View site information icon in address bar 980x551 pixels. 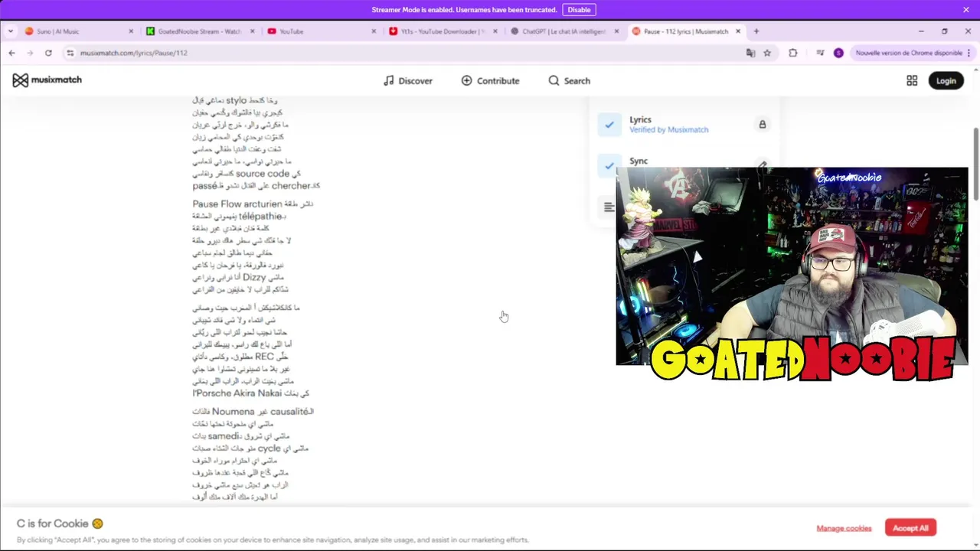pyautogui.click(x=70, y=53)
